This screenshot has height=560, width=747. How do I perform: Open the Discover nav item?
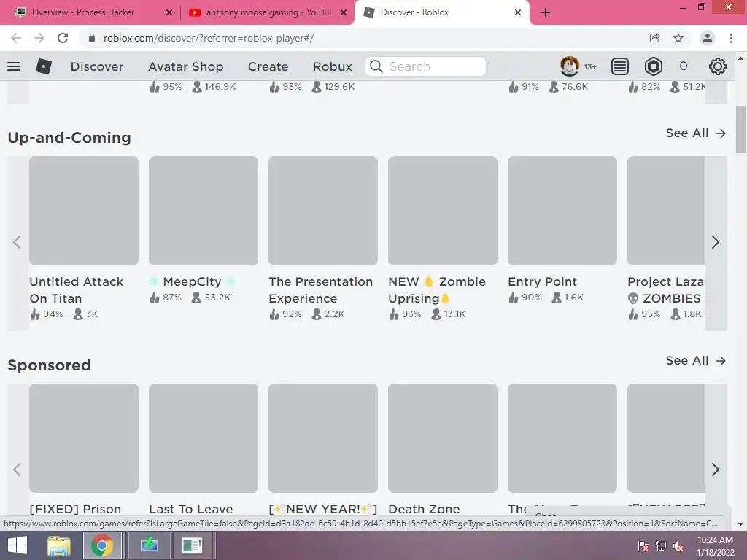tap(97, 66)
